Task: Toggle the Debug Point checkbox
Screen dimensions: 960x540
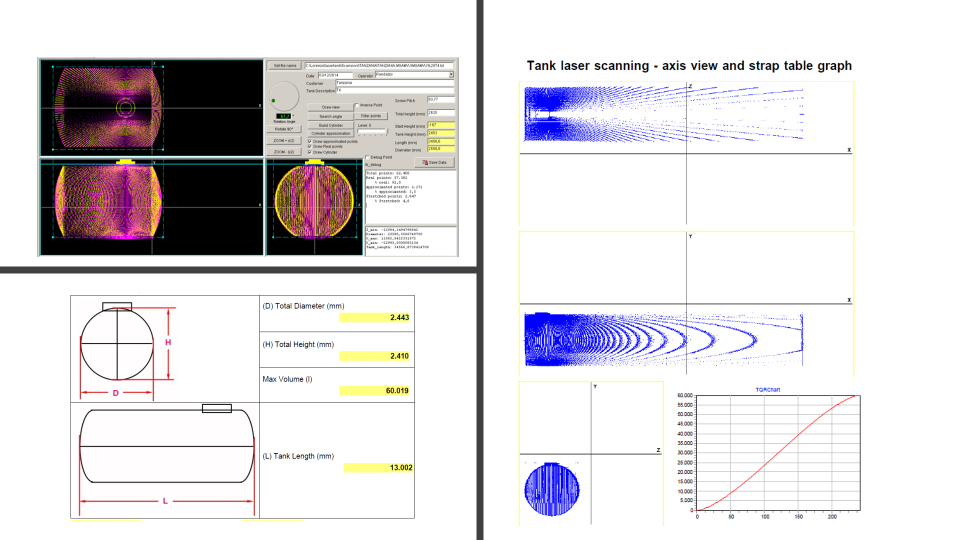Action: coord(367,157)
